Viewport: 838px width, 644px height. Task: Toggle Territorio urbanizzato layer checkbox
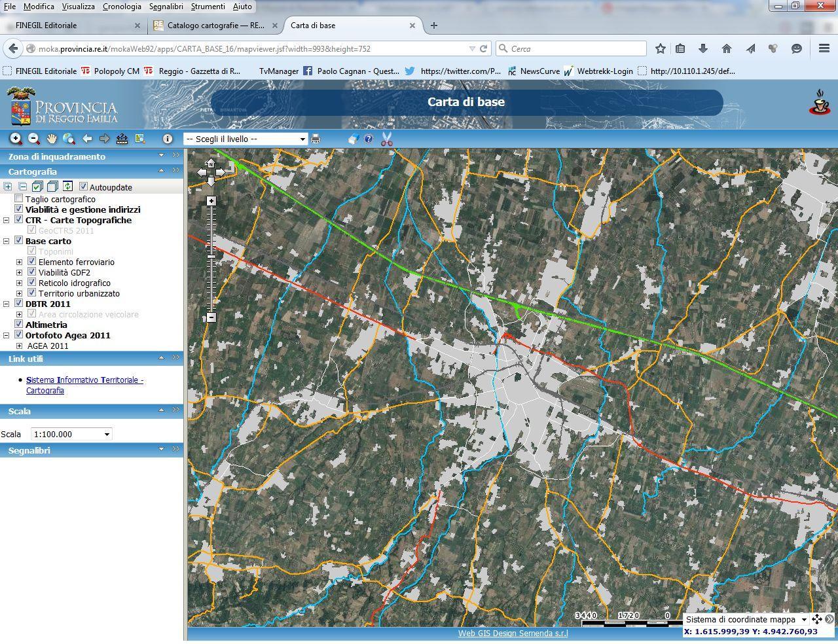pyautogui.click(x=31, y=293)
